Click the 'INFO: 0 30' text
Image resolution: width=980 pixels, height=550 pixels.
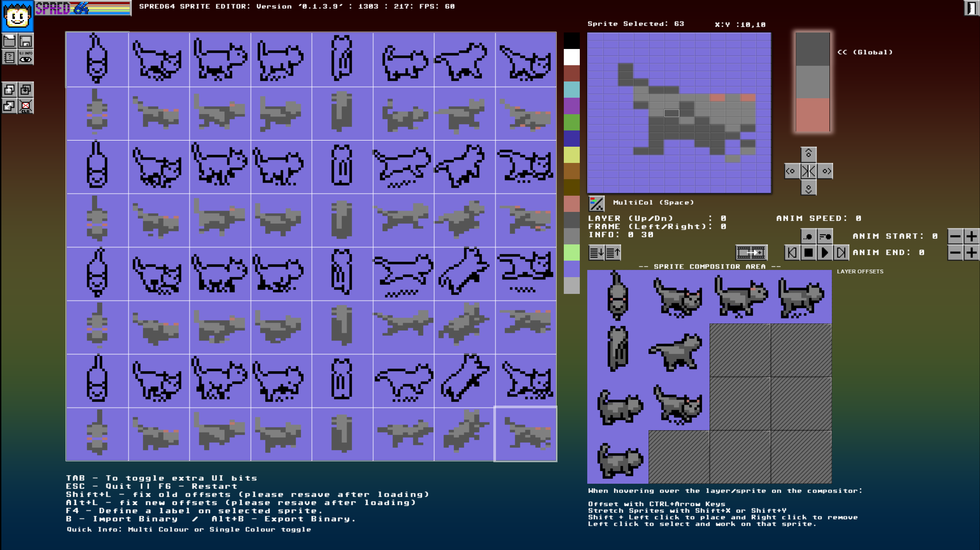click(621, 235)
